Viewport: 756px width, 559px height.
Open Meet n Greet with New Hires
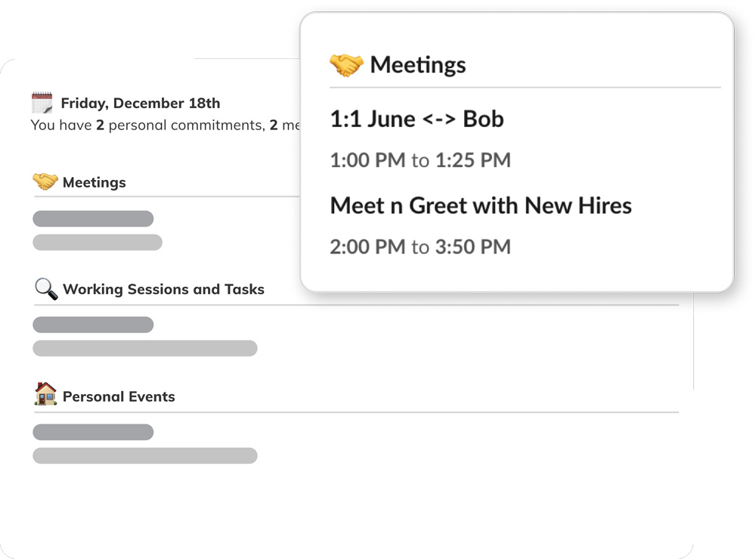480,206
